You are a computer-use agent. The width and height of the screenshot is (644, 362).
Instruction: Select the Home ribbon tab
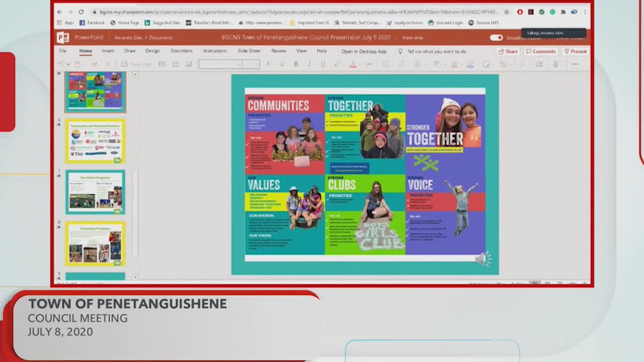coord(86,51)
